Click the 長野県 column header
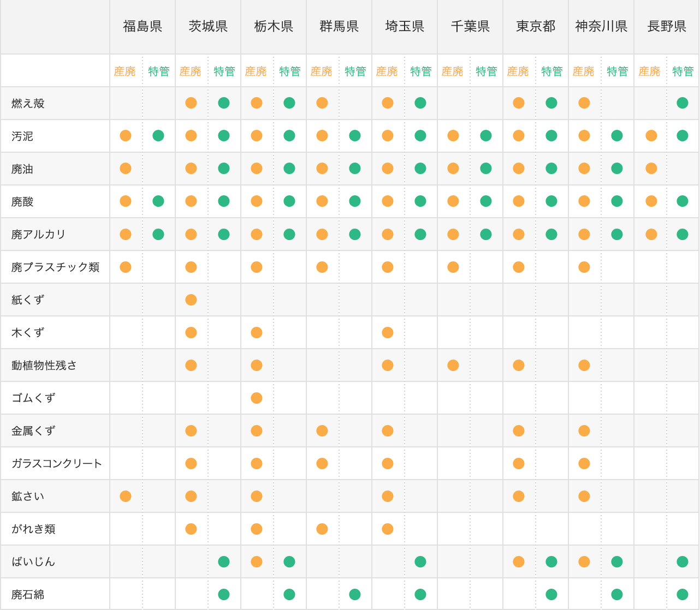The width and height of the screenshot is (700, 610). point(667,26)
